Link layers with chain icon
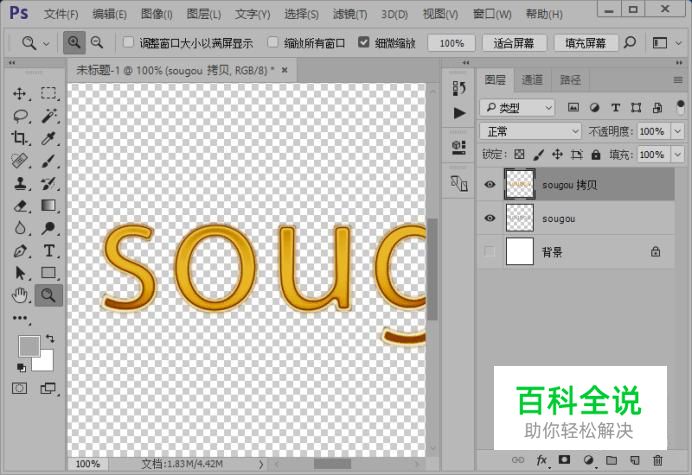The image size is (692, 475). 518,460
